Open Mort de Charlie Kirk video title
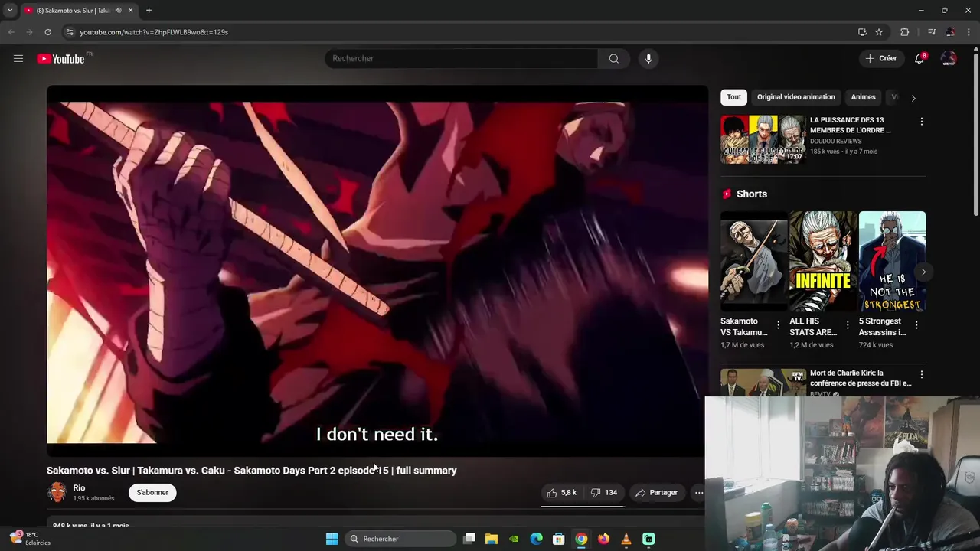 point(861,378)
